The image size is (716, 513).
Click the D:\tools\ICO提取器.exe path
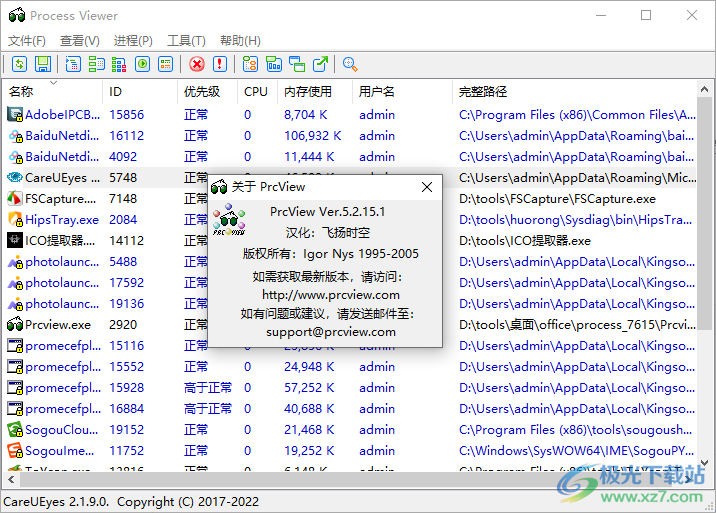point(525,241)
